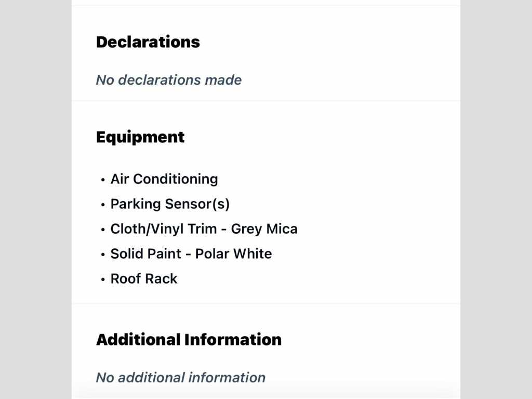Viewport: 532px width, 399px height.
Task: Select the 'No declarations made' text
Action: pyautogui.click(x=169, y=80)
